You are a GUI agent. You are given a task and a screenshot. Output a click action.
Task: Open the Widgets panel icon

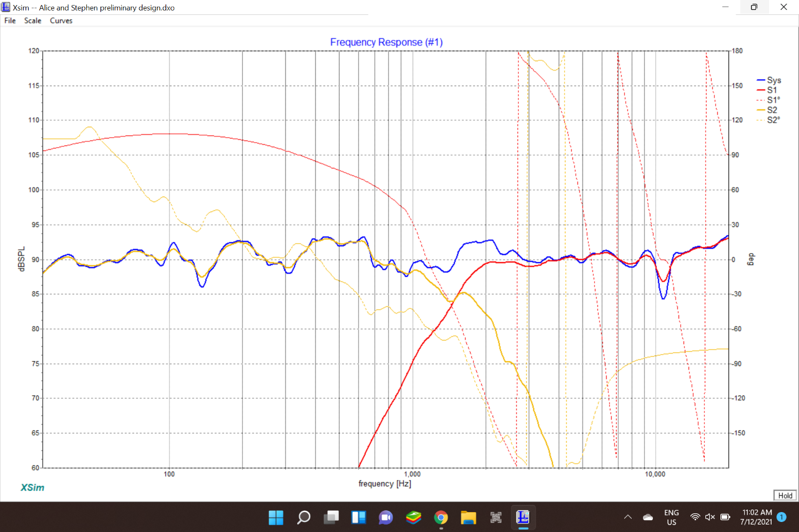[x=358, y=517]
